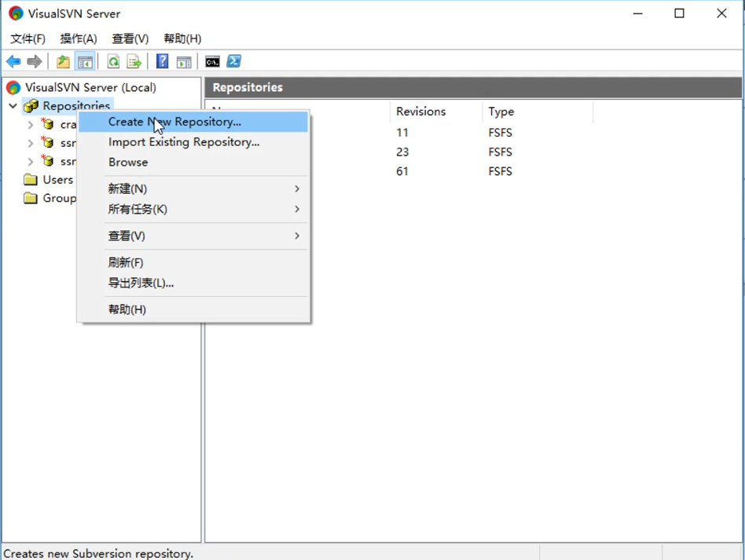
Task: Open the 查看(V) context submenu
Action: (194, 236)
